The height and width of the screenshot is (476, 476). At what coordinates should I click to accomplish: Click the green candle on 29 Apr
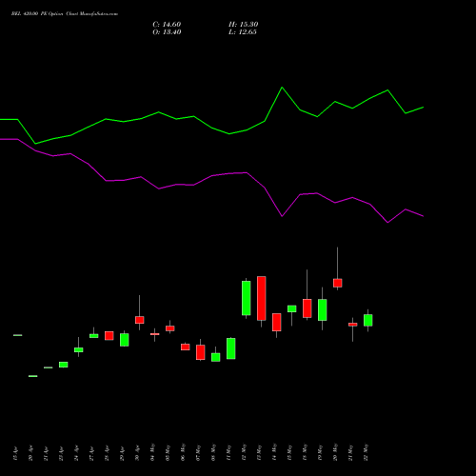tap(125, 340)
